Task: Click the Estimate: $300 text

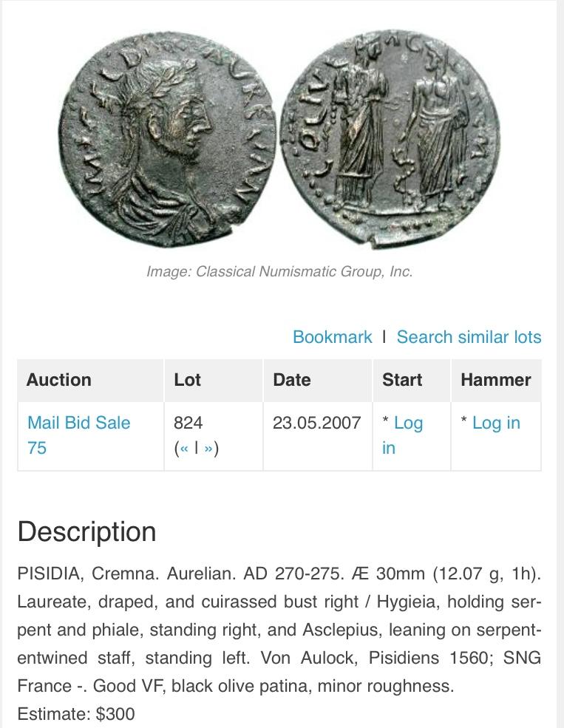Action: (76, 714)
